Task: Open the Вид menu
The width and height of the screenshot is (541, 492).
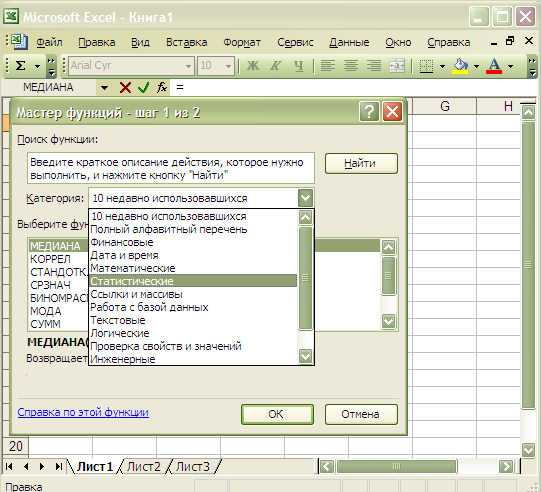Action: pyautogui.click(x=140, y=42)
